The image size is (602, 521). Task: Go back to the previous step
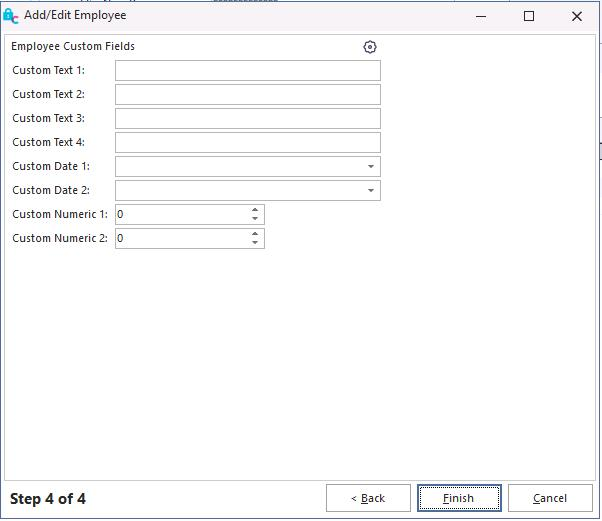(x=368, y=498)
